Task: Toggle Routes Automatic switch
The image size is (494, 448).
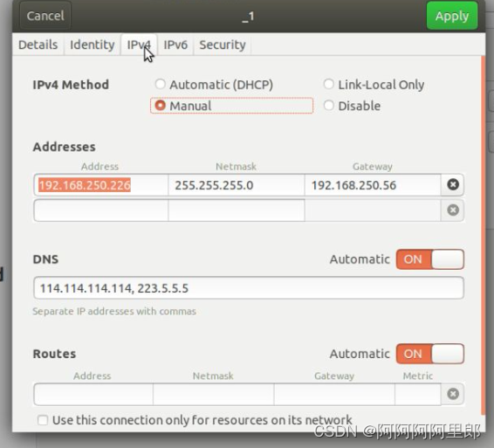Action: pos(430,354)
